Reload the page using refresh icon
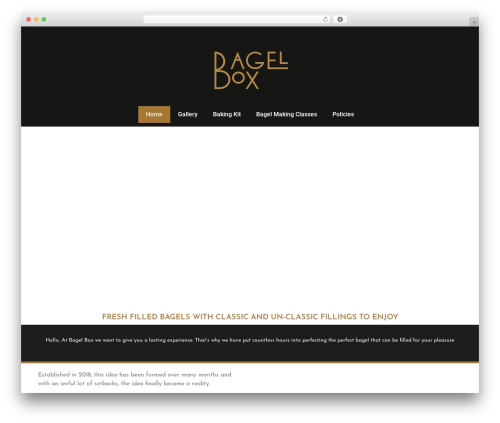Screen dimensions: 500x423 [x=325, y=19]
